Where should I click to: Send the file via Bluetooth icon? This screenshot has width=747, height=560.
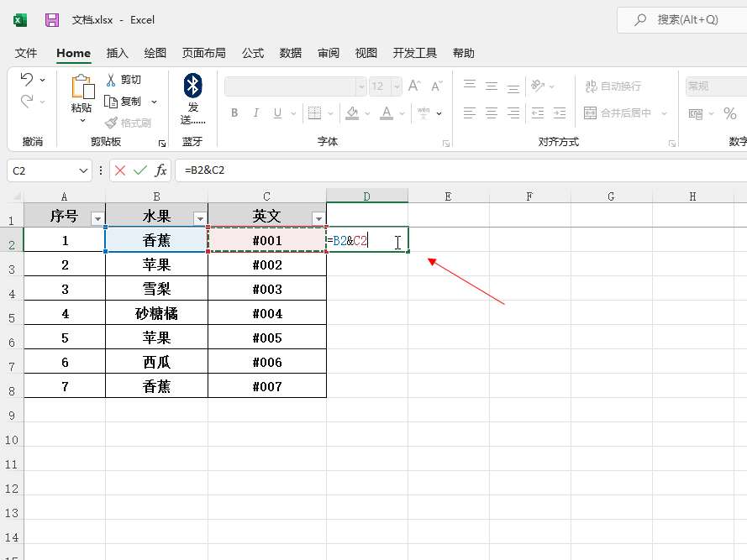pyautogui.click(x=193, y=86)
